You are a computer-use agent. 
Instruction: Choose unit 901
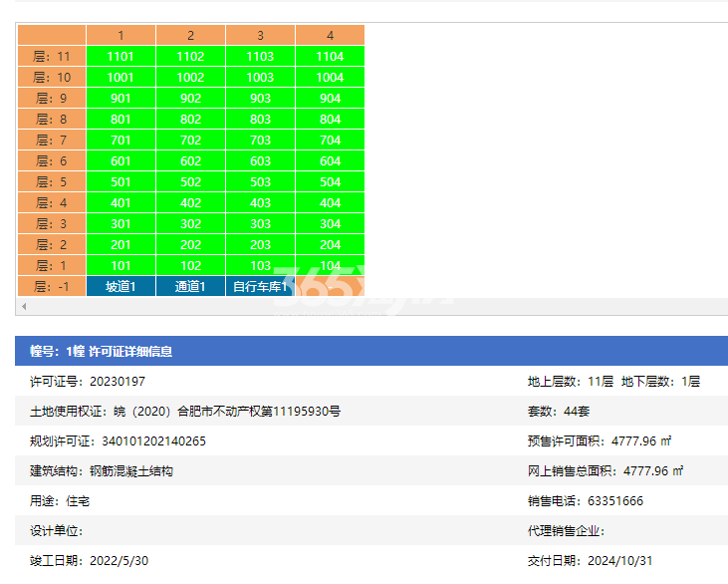coord(121,98)
